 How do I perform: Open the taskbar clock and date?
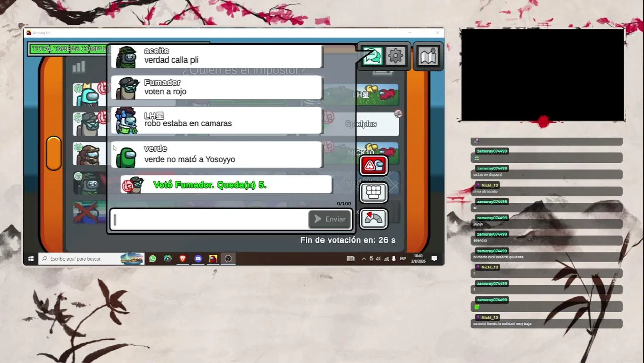(418, 259)
